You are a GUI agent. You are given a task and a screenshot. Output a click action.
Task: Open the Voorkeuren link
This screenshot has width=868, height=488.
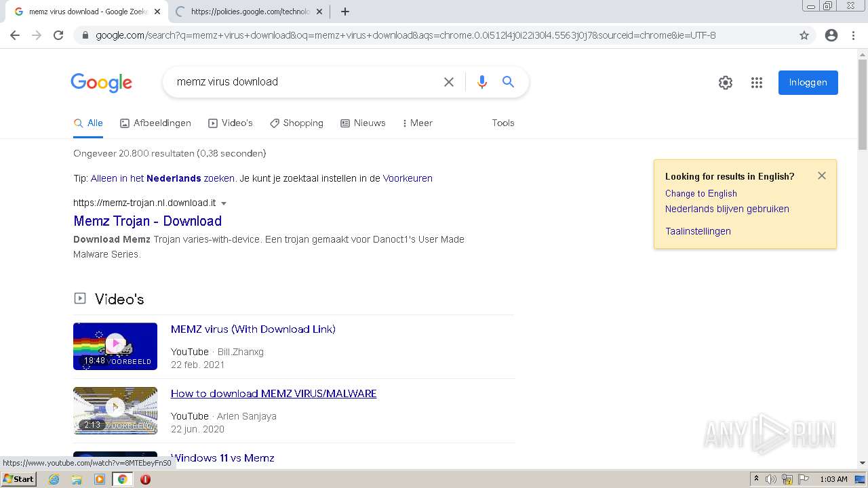[x=408, y=178]
